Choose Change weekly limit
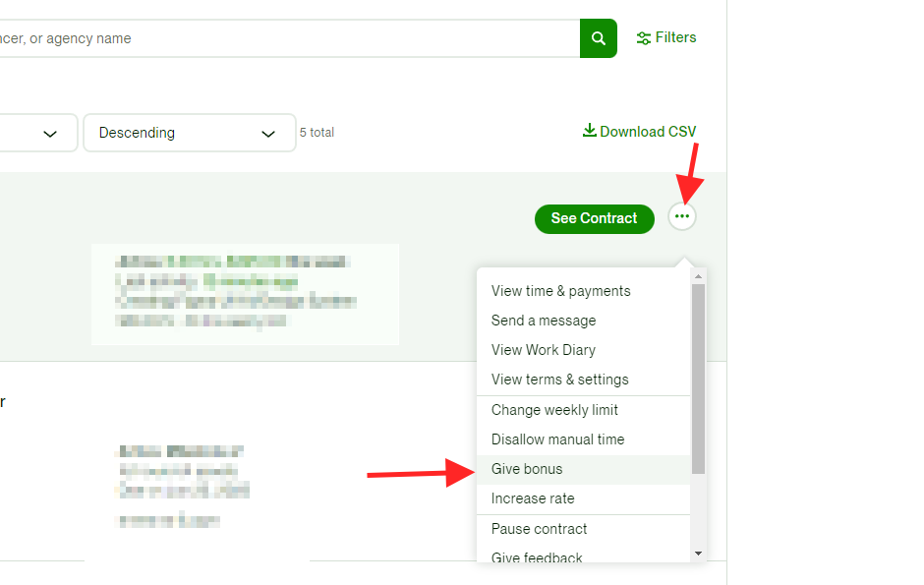Viewport: 924px width, 585px height. (x=554, y=410)
